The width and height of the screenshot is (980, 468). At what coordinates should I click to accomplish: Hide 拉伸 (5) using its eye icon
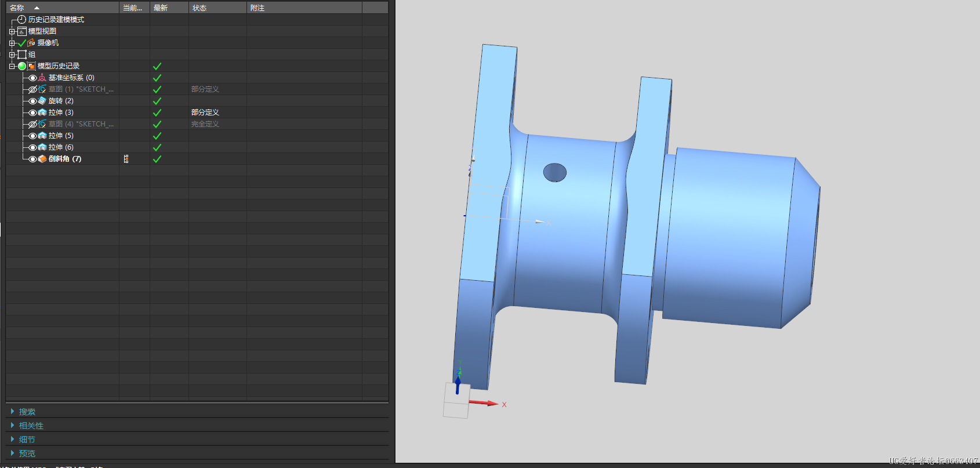click(32, 136)
